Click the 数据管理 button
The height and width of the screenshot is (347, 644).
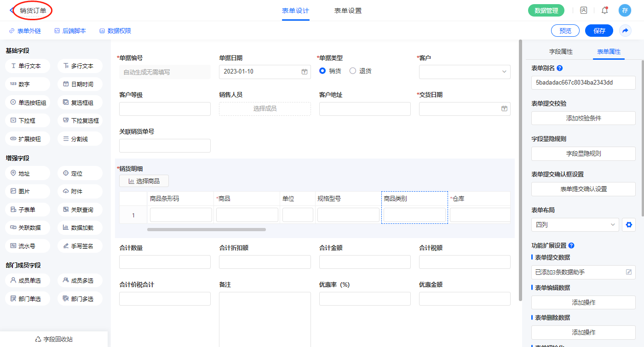coord(546,11)
